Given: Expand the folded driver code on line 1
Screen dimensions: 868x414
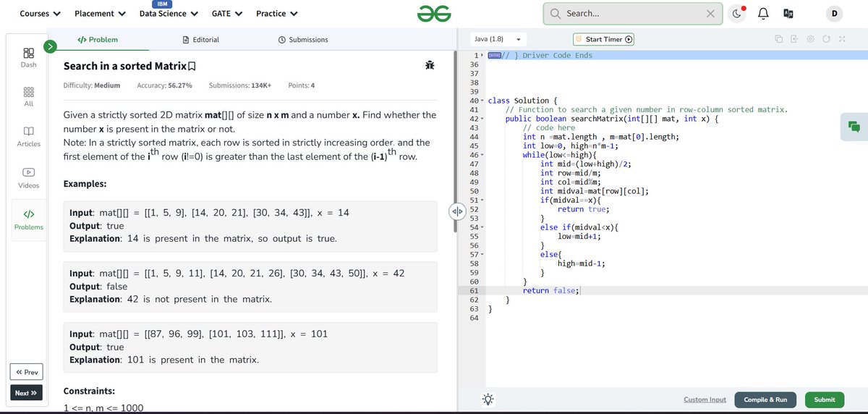Looking at the screenshot, I should pyautogui.click(x=482, y=56).
